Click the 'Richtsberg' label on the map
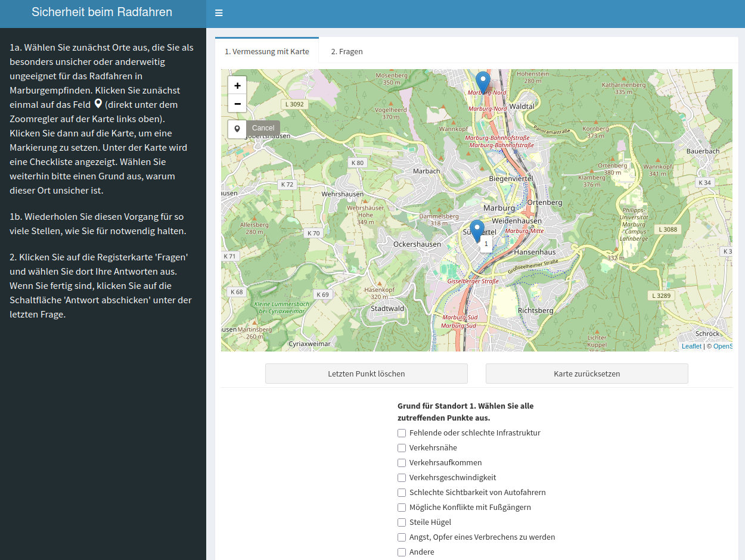This screenshot has width=745, height=560. [536, 310]
